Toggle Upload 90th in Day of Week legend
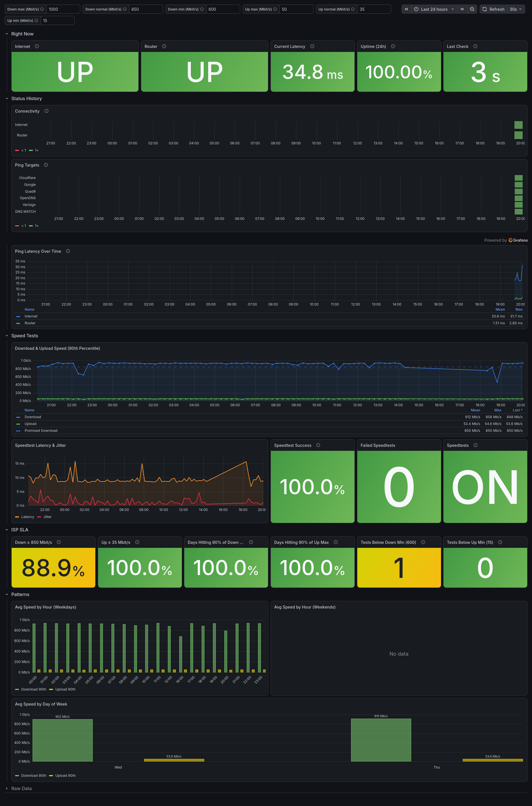 coord(66,775)
